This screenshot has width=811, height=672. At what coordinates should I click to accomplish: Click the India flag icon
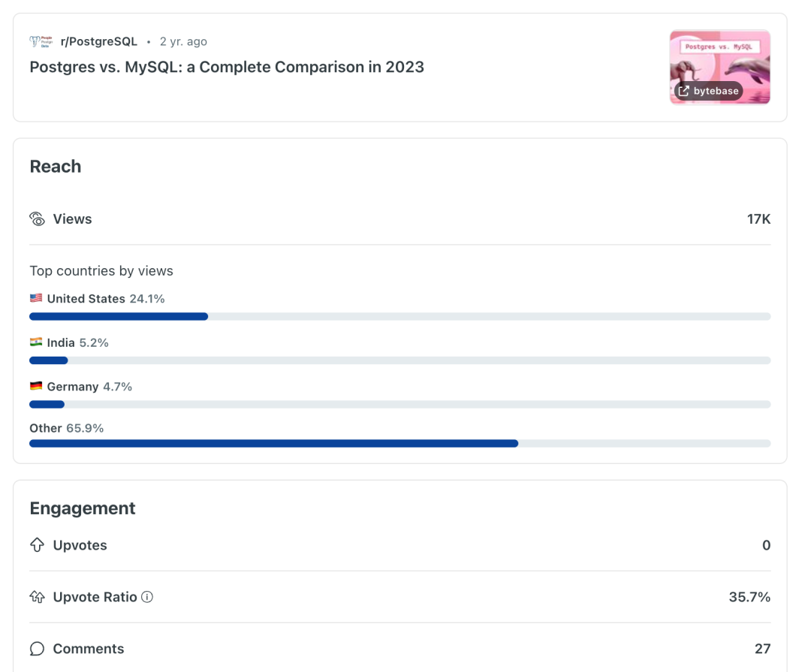(36, 342)
